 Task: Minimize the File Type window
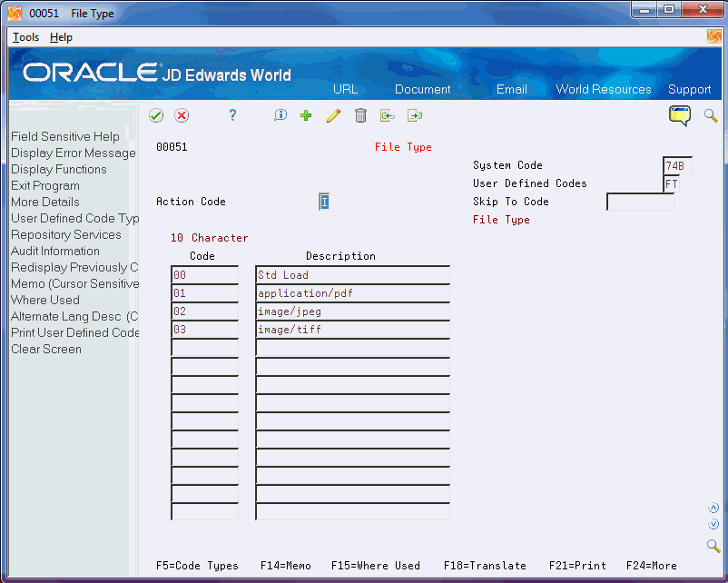click(644, 9)
